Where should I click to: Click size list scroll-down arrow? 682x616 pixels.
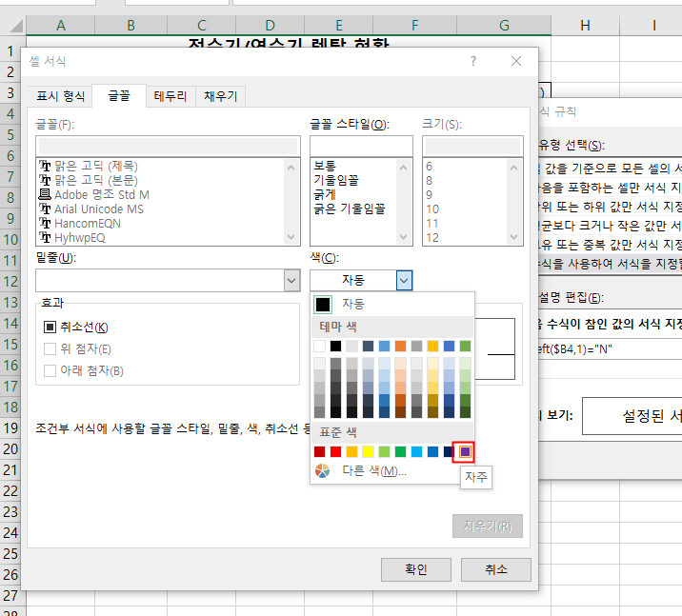513,237
